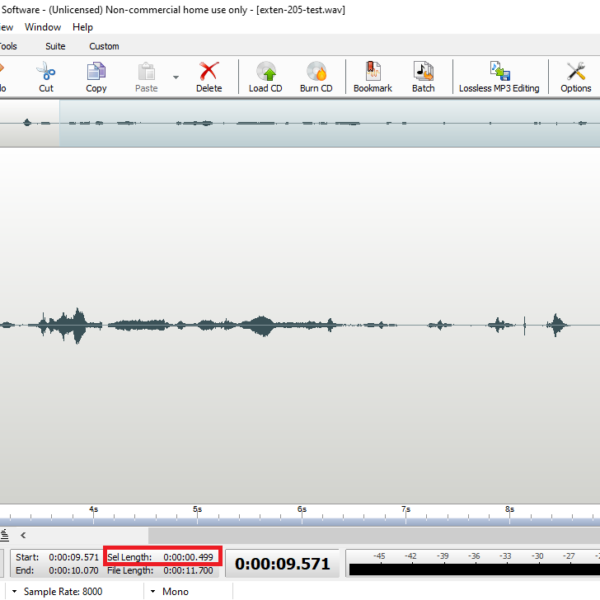Switch to the Suite tab
600x600 pixels.
tap(55, 46)
